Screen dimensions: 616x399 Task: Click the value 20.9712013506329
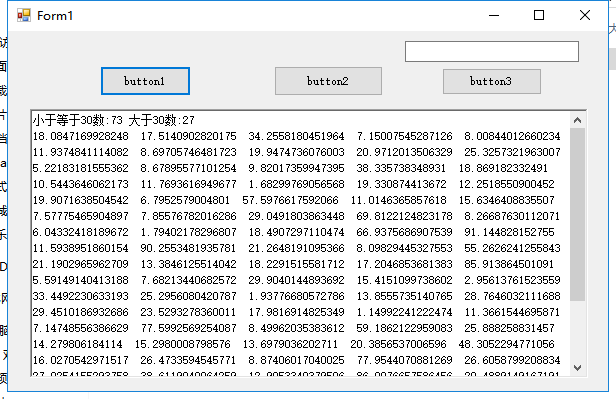coord(405,152)
